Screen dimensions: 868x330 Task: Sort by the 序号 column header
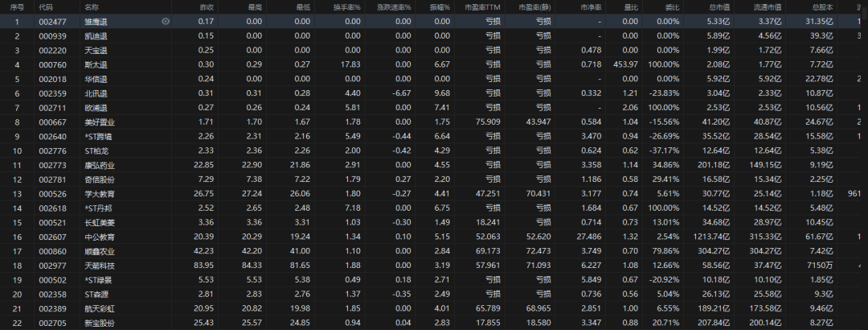click(17, 7)
